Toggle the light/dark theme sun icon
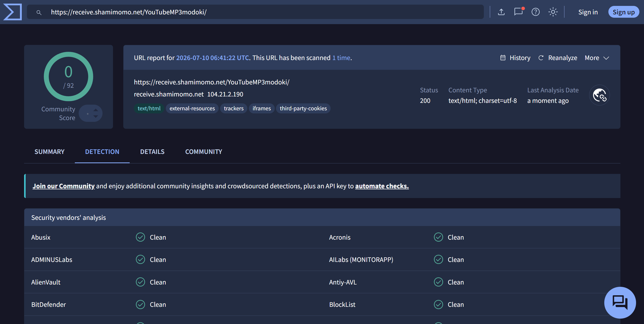 click(553, 12)
